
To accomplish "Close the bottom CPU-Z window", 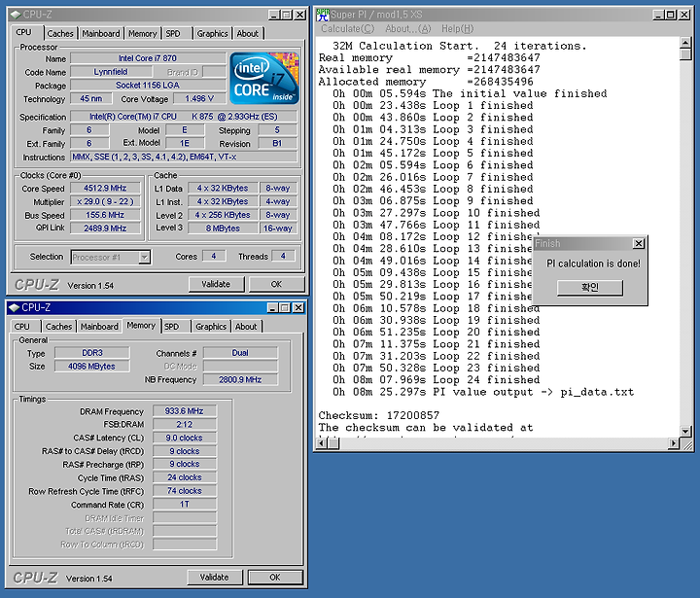I will [298, 307].
